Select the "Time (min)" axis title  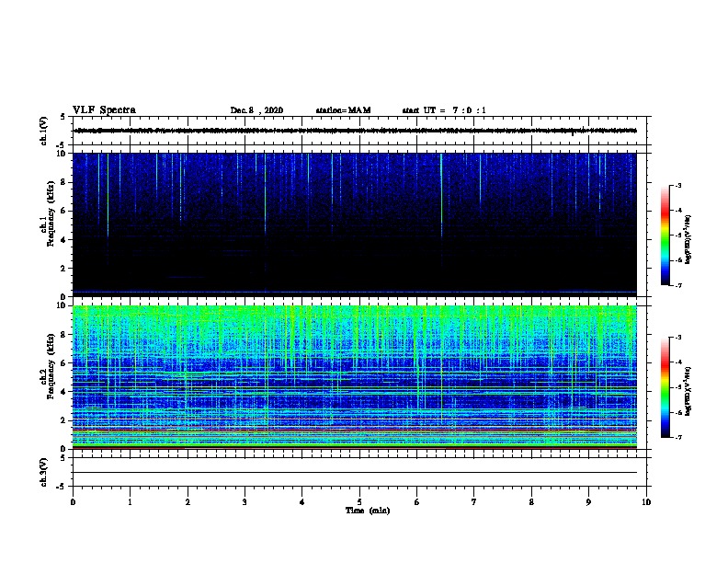pos(368,511)
